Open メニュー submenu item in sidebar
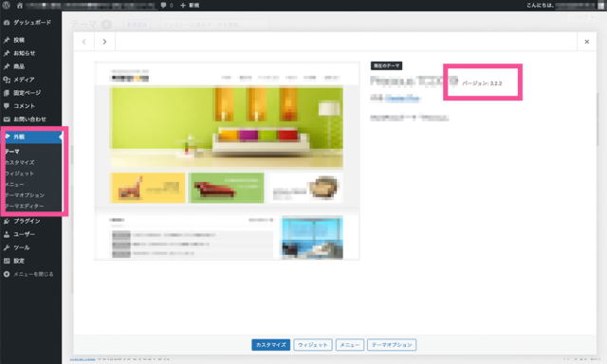Viewport: 607px width, 364px height. [14, 184]
